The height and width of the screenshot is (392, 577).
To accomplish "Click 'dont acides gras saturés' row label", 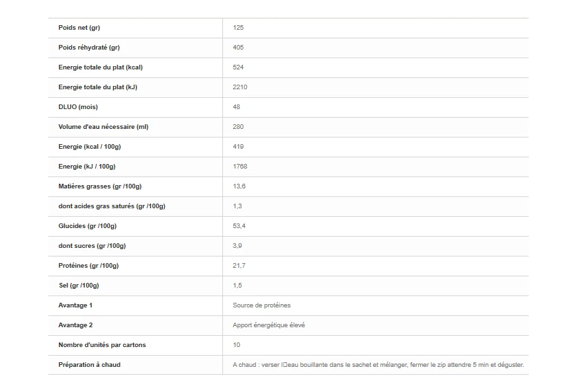I will pos(111,206).
